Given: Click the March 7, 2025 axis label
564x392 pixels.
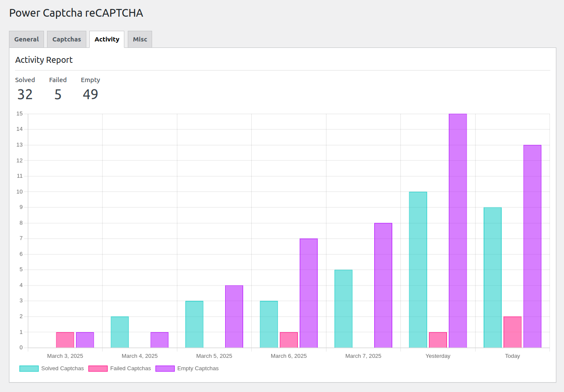Looking at the screenshot, I should pos(363,356).
